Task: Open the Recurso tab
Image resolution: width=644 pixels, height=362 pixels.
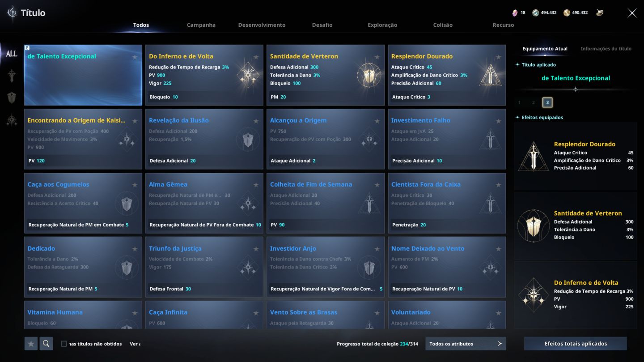Action: pyautogui.click(x=503, y=25)
